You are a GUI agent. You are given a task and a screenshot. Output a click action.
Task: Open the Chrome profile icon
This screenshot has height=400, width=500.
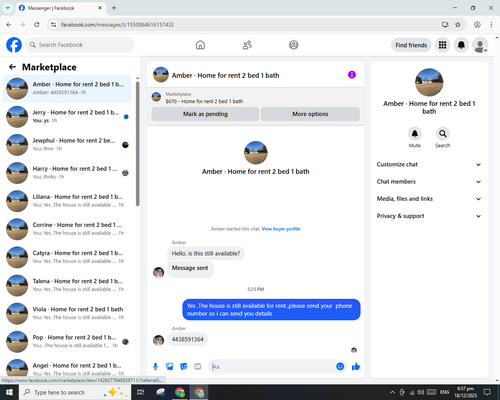477,25
